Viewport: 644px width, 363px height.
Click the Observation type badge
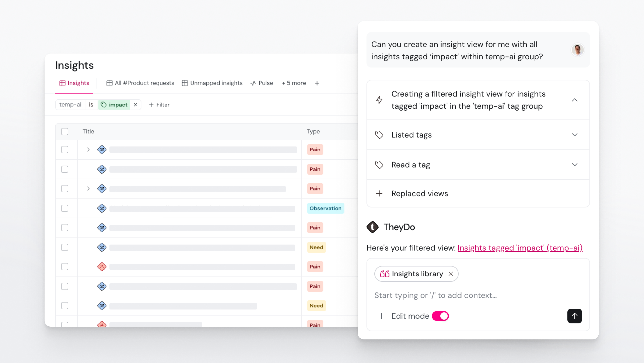coord(325,208)
